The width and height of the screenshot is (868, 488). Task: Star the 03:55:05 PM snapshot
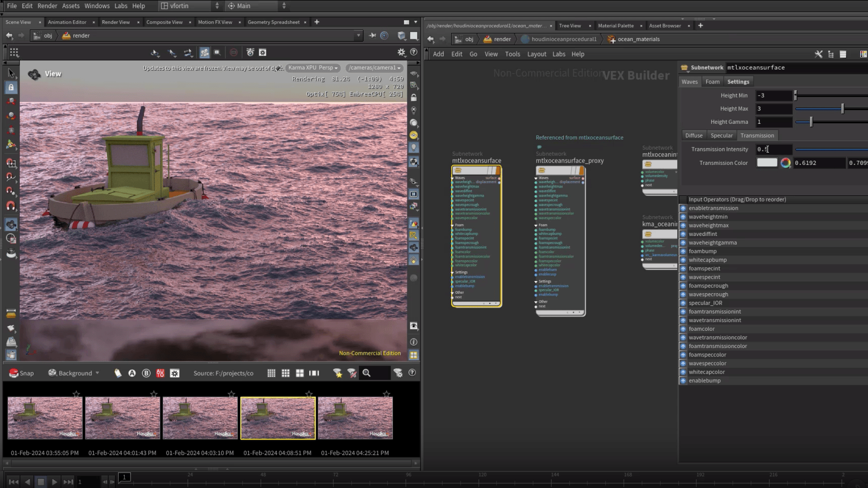(76, 394)
